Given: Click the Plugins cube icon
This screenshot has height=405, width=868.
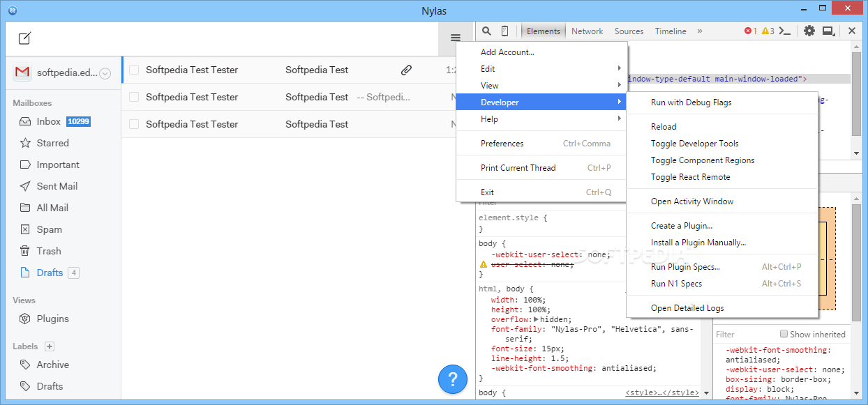Looking at the screenshot, I should pyautogui.click(x=25, y=319).
